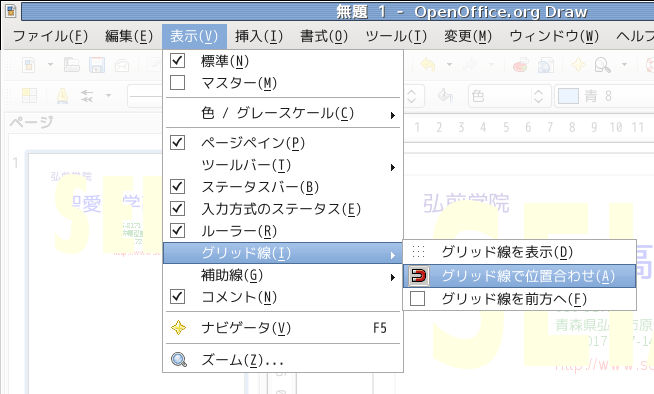Expand the ツールバー(T) submenu arrow
The height and width of the screenshot is (394, 654).
click(x=392, y=167)
